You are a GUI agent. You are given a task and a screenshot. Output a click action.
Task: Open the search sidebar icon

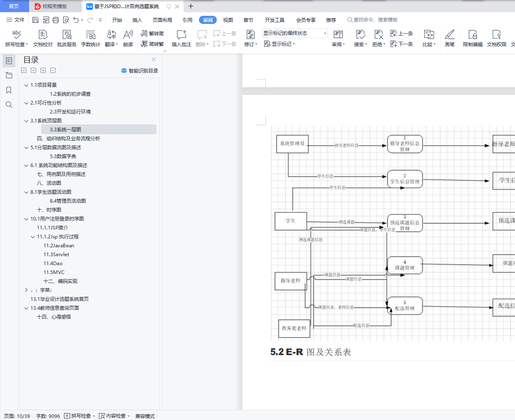(x=9, y=105)
